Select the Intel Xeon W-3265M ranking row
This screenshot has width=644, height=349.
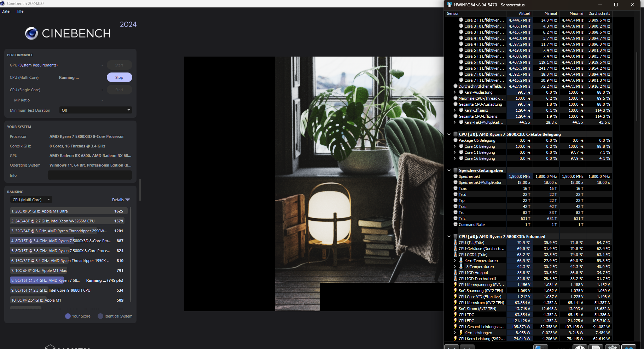pos(69,221)
